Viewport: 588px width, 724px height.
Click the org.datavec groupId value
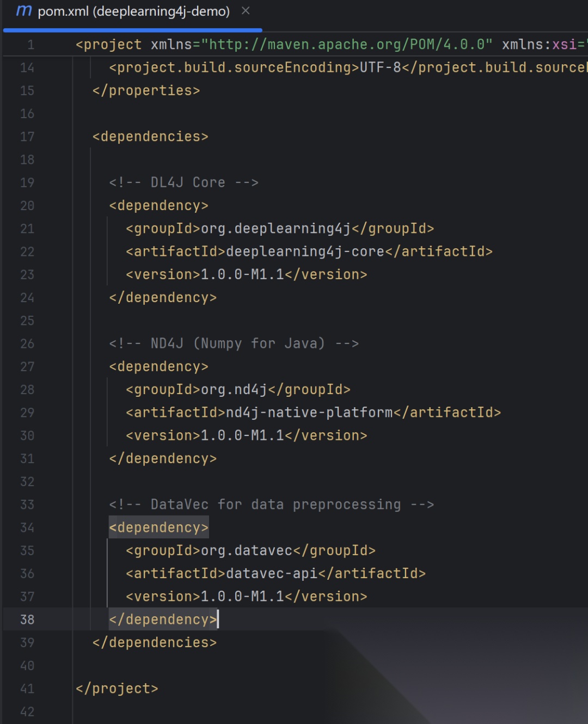247,550
